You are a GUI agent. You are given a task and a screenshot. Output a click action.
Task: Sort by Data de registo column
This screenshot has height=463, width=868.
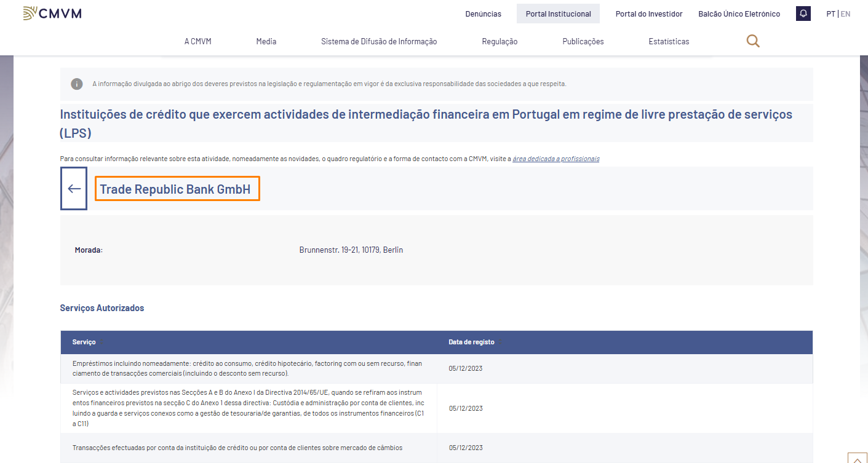[x=471, y=342]
